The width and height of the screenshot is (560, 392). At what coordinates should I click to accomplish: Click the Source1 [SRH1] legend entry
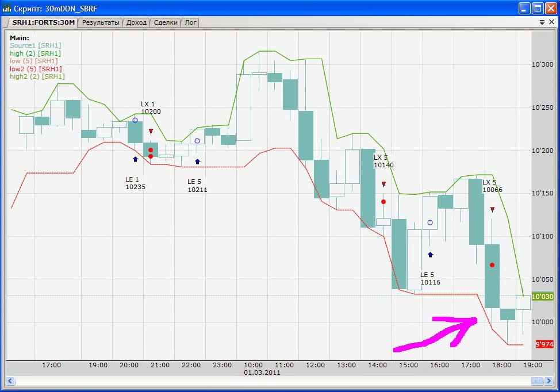(x=35, y=45)
